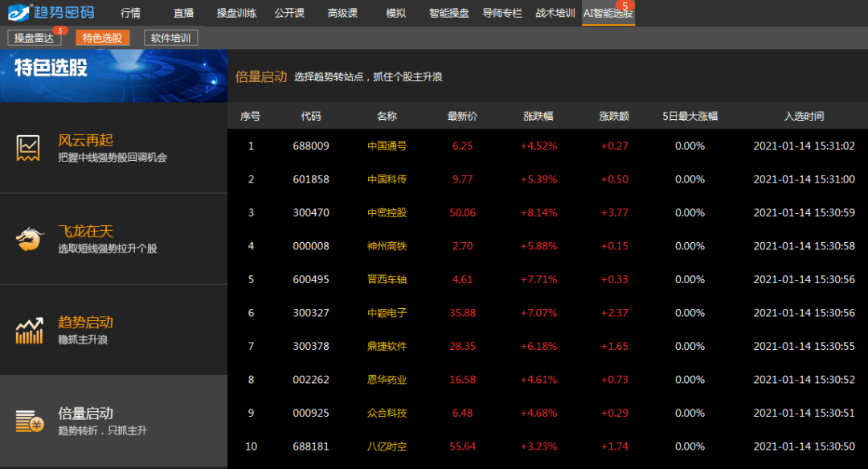Click timestamp 2021-01-14 15:31:02

click(804, 146)
